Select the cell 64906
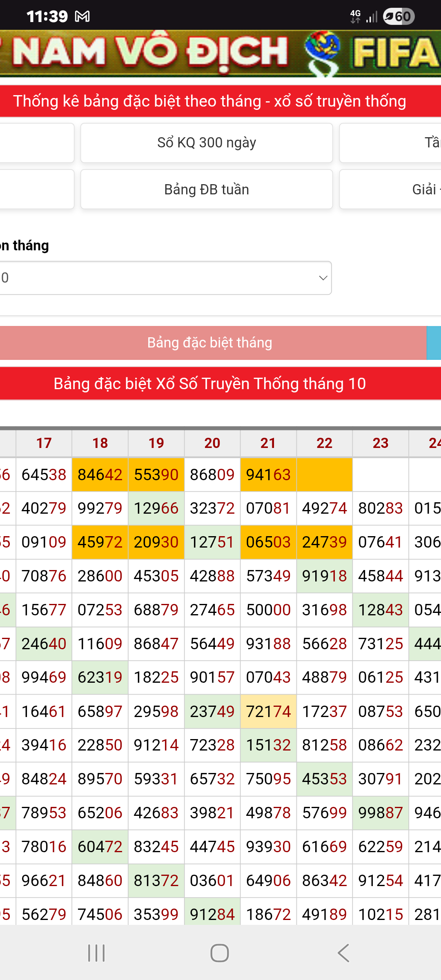Viewport: 441px width, 980px height. coord(268,881)
